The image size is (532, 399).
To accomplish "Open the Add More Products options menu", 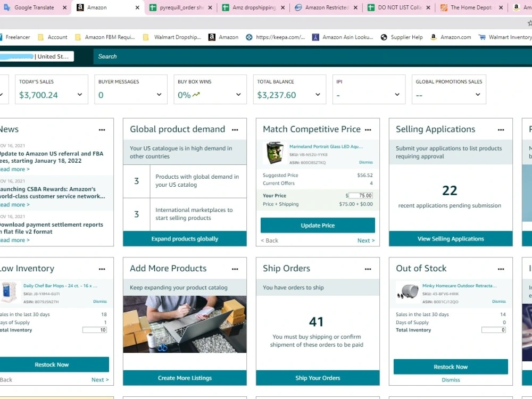I will 235,269.
